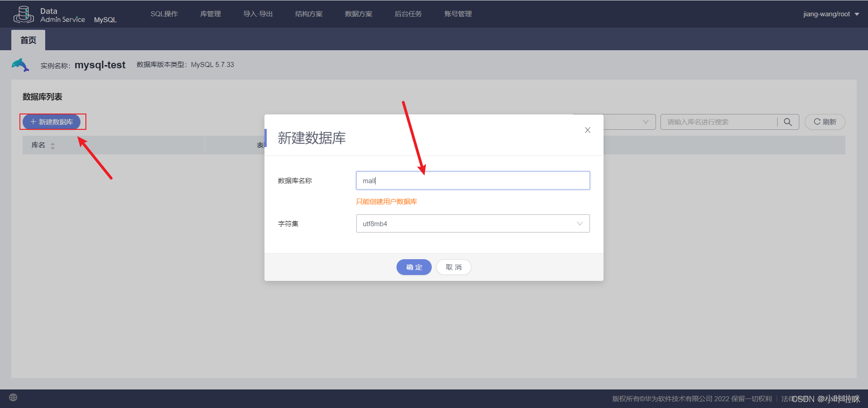Expand the 字符集 utf8mb4 dropdown

pyautogui.click(x=473, y=223)
